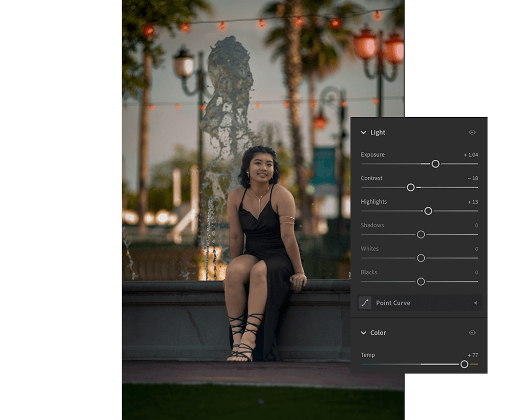
Task: Select the Shadows slider knob
Action: tap(420, 234)
